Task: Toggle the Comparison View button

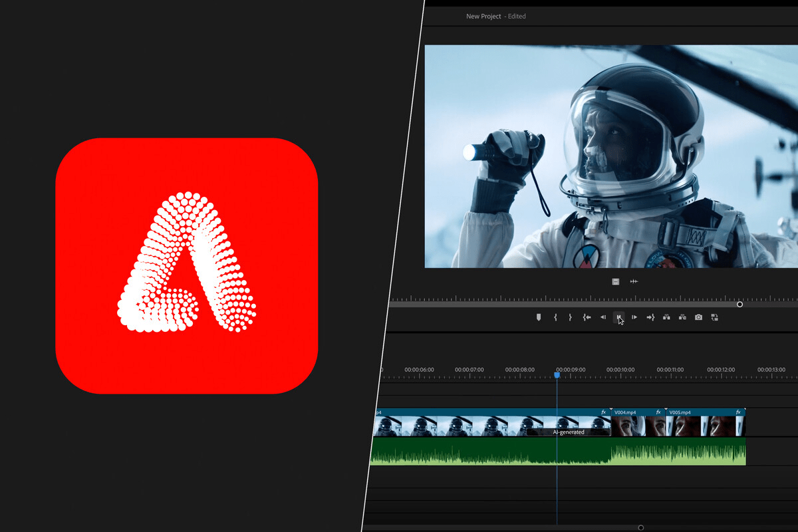Action: click(714, 318)
